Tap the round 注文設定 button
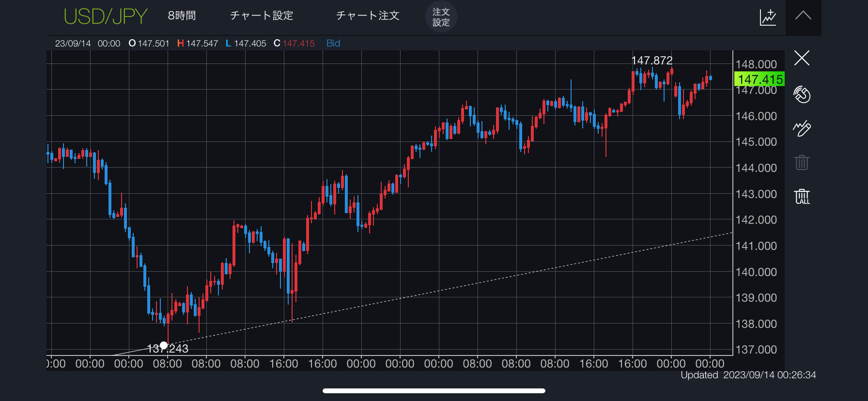The height and width of the screenshot is (401, 868). click(x=441, y=17)
